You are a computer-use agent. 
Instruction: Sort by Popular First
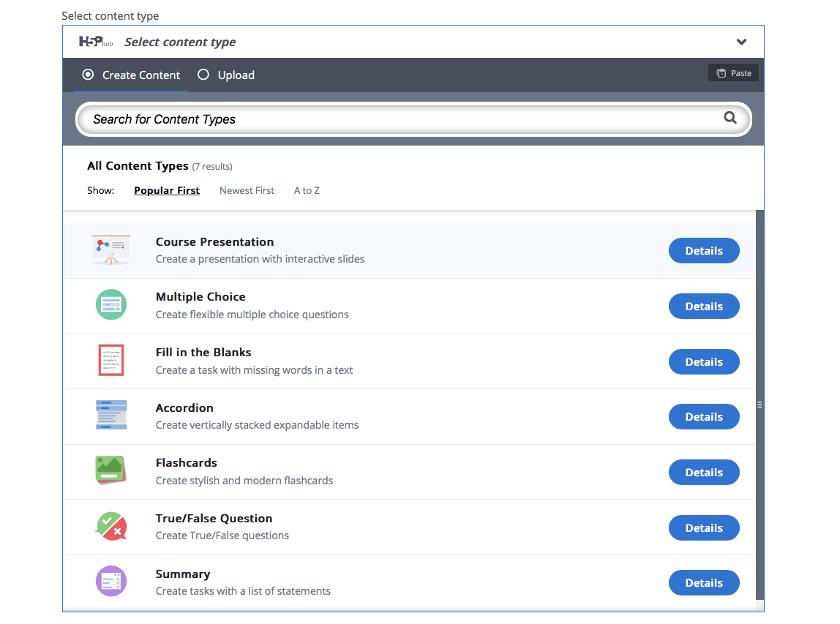(x=167, y=191)
